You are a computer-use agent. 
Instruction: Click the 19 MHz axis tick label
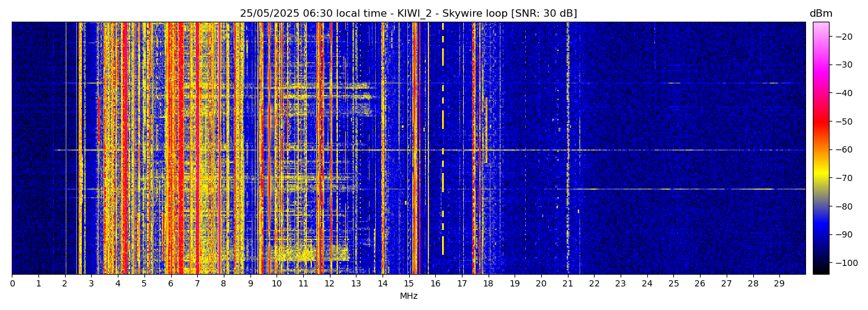pyautogui.click(x=515, y=283)
